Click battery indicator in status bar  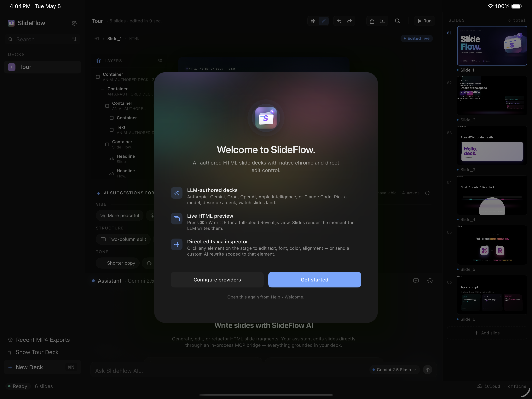(x=516, y=6)
